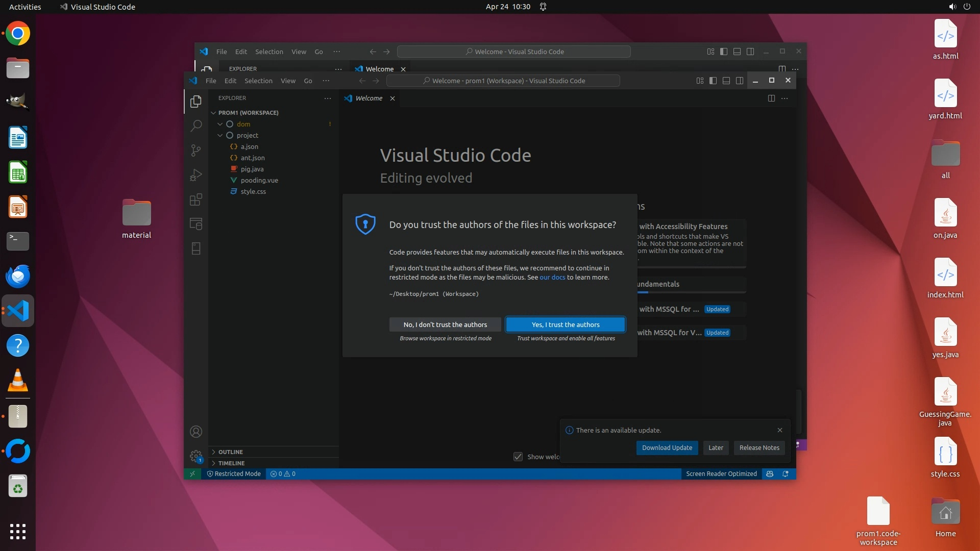Toggle the show welcome page checkbox
Viewport: 980px width, 551px height.
(518, 457)
